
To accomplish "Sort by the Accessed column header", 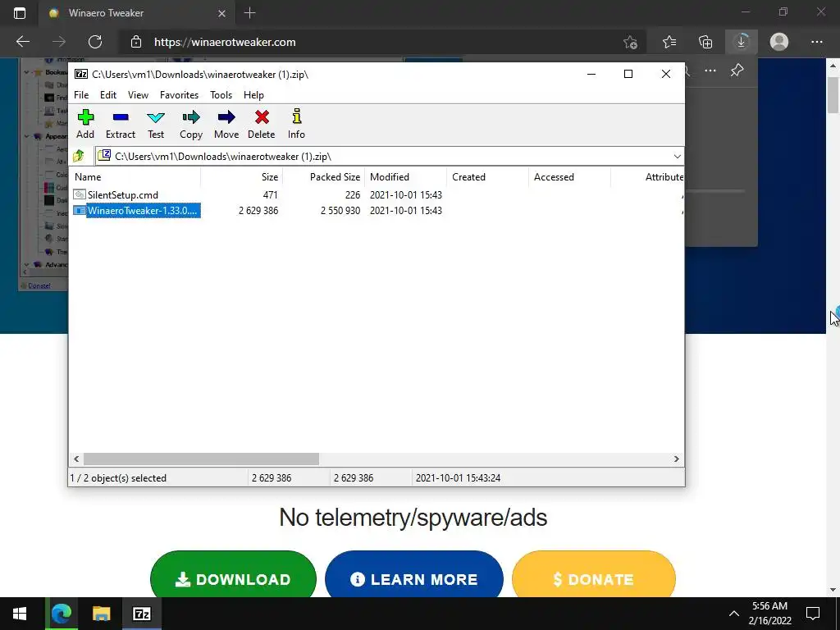I will pyautogui.click(x=569, y=177).
